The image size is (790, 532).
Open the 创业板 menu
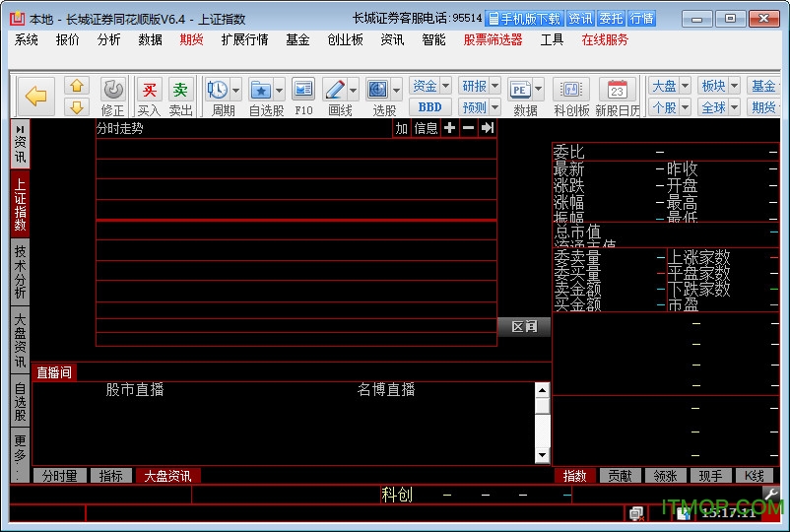click(x=345, y=39)
